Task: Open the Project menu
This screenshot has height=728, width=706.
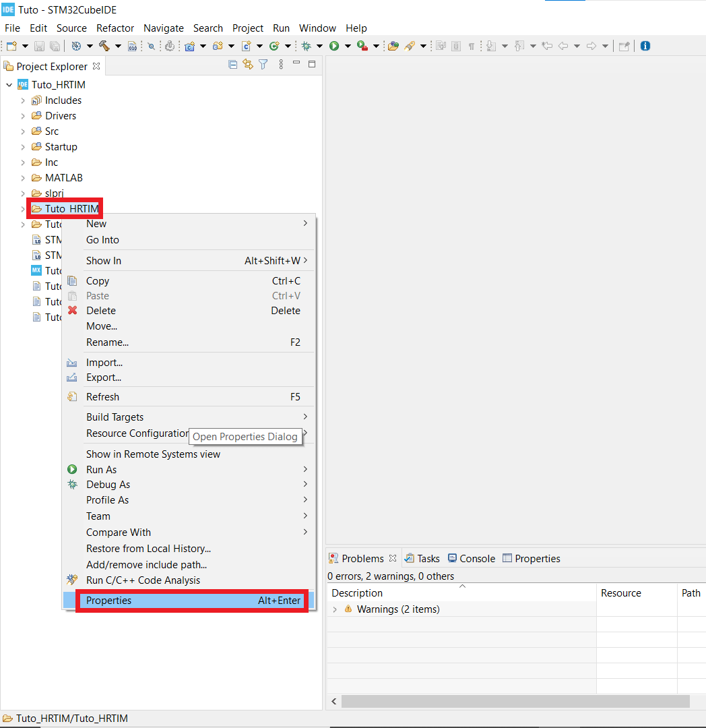Action: 248,28
